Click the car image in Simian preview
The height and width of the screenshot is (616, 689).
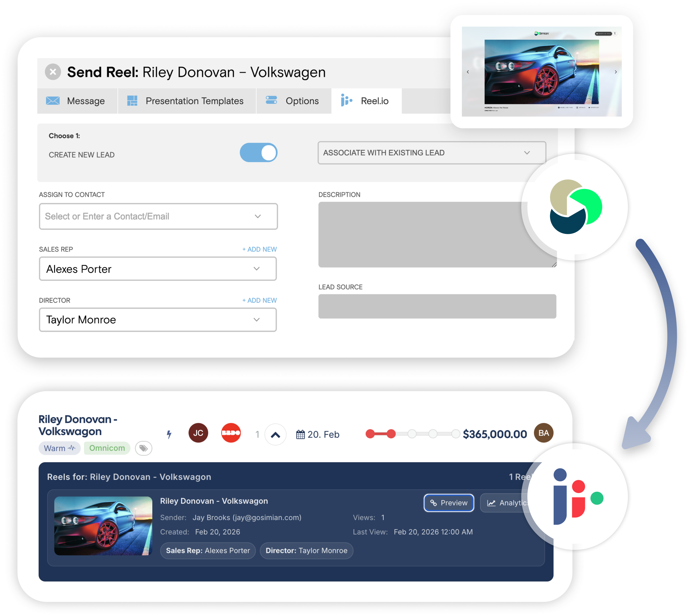coord(541,72)
